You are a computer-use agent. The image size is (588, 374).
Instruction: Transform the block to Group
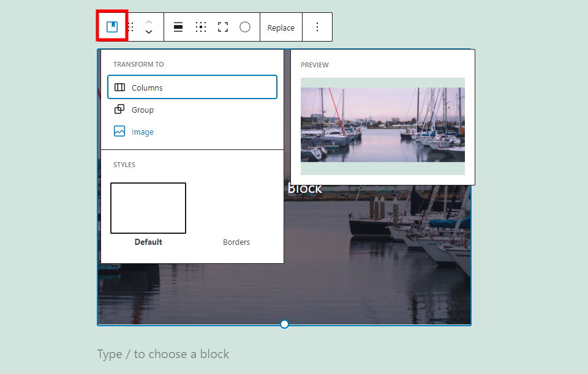click(x=142, y=110)
